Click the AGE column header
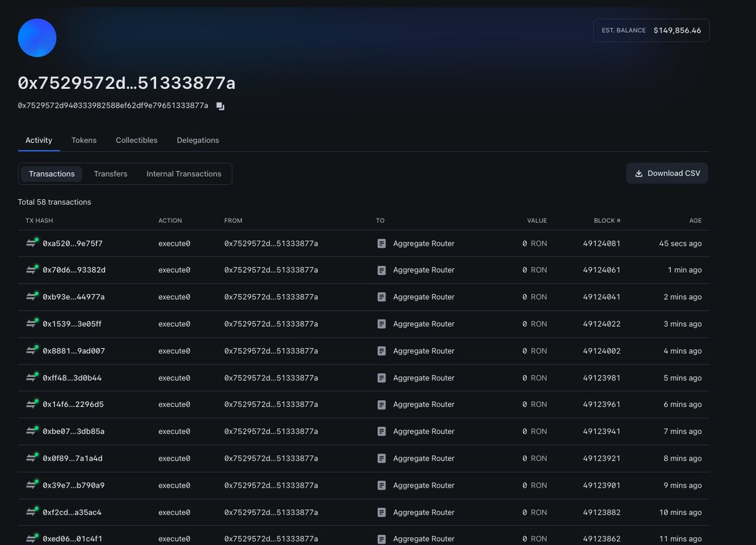 [695, 221]
